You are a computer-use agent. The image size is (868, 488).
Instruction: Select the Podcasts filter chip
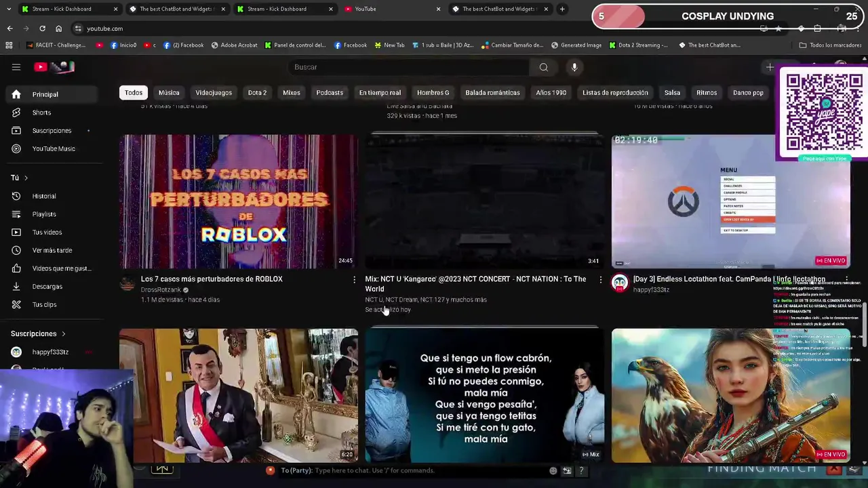pos(330,93)
